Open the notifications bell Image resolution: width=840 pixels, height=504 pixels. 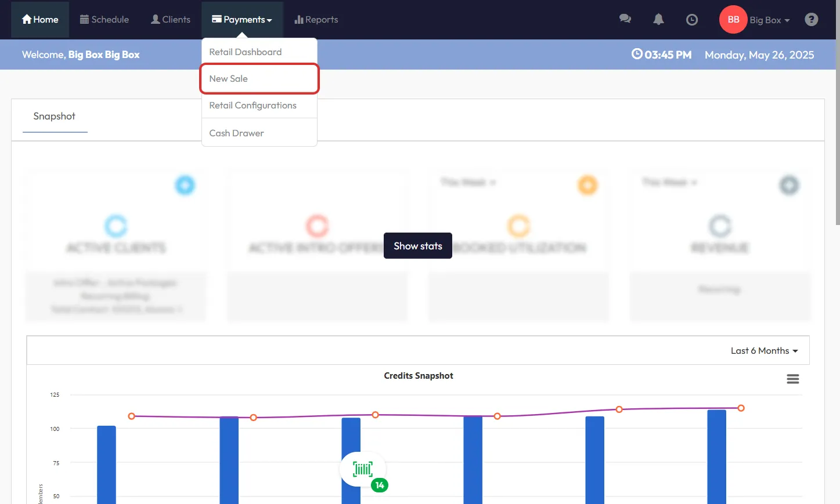[658, 19]
